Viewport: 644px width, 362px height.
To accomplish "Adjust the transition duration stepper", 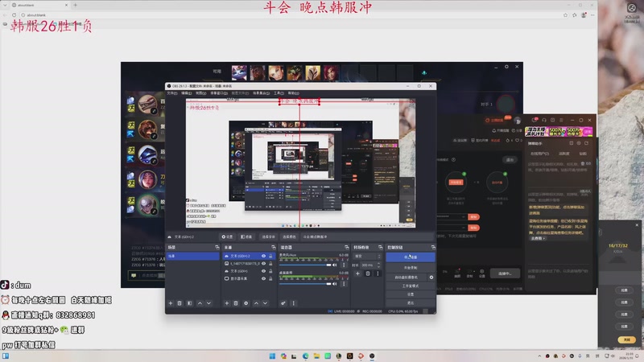I will pos(377,265).
